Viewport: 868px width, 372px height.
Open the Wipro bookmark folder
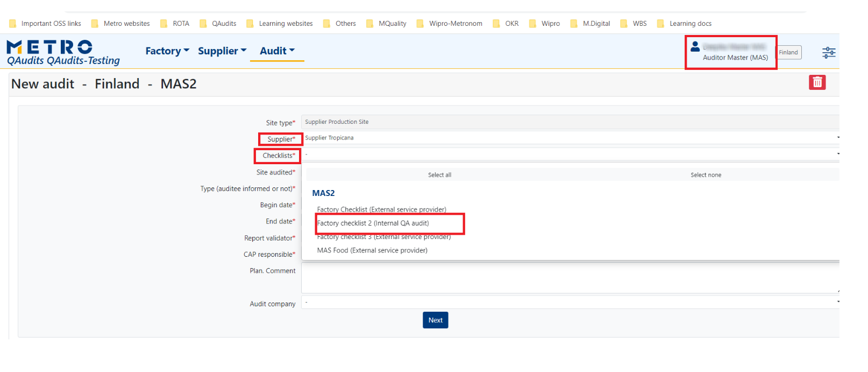[544, 24]
